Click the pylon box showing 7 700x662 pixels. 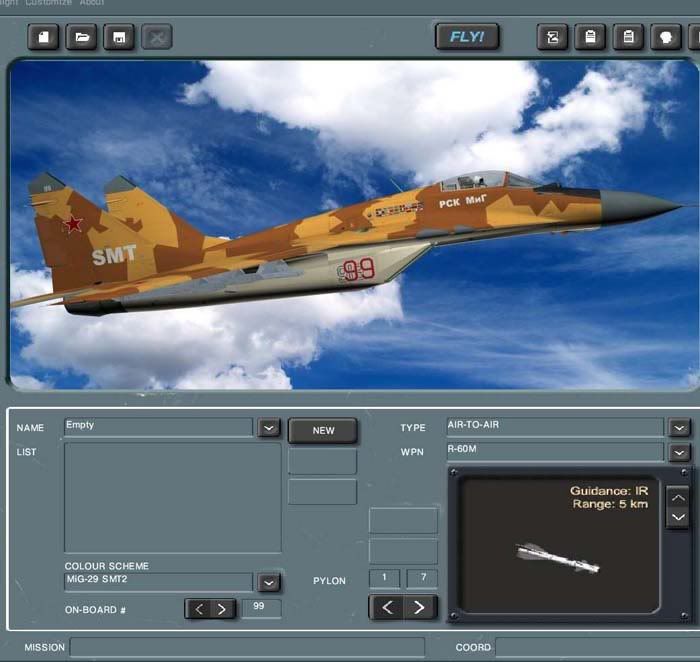(422, 579)
